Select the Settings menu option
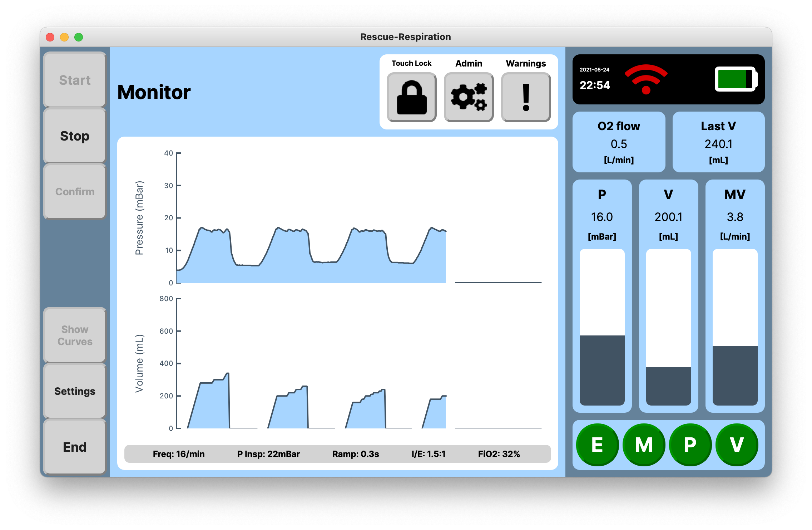This screenshot has height=530, width=812. click(x=75, y=392)
